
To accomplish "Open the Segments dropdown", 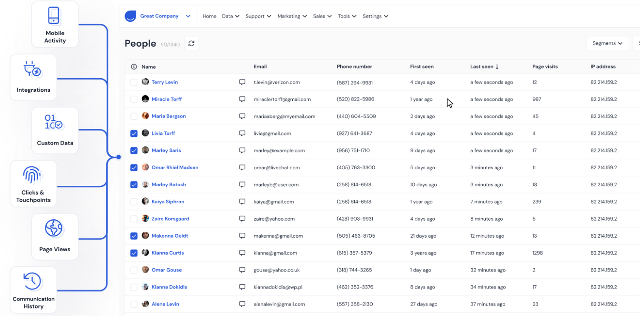I will (x=607, y=43).
